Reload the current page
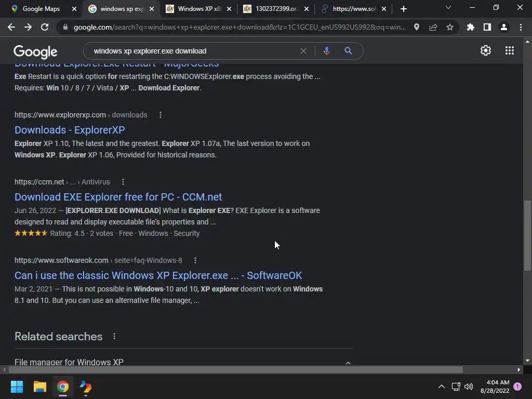 coord(45,27)
